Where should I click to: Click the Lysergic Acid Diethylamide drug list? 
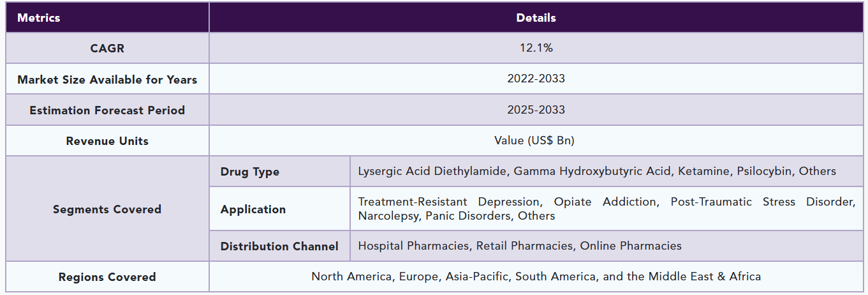pyautogui.click(x=597, y=171)
